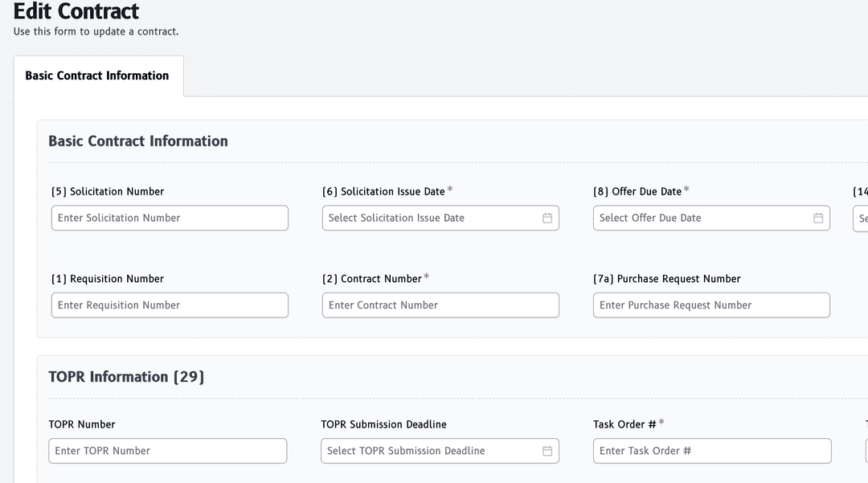Image resolution: width=868 pixels, height=483 pixels.
Task: Click the Select Offer Due Date field
Action: (x=701, y=218)
